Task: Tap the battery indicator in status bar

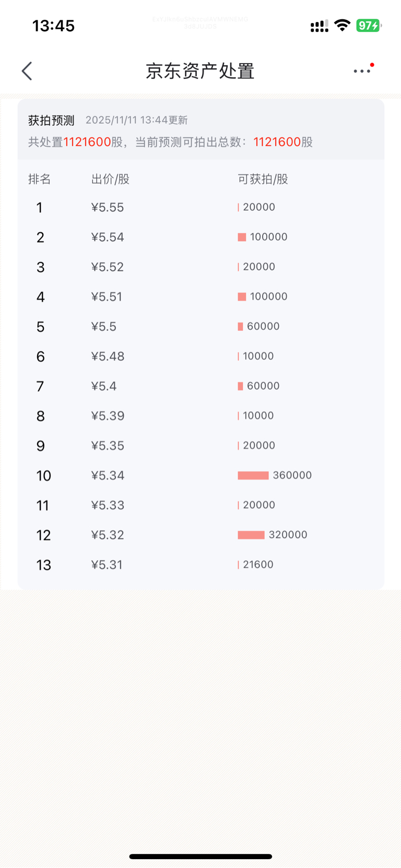Action: click(x=368, y=26)
